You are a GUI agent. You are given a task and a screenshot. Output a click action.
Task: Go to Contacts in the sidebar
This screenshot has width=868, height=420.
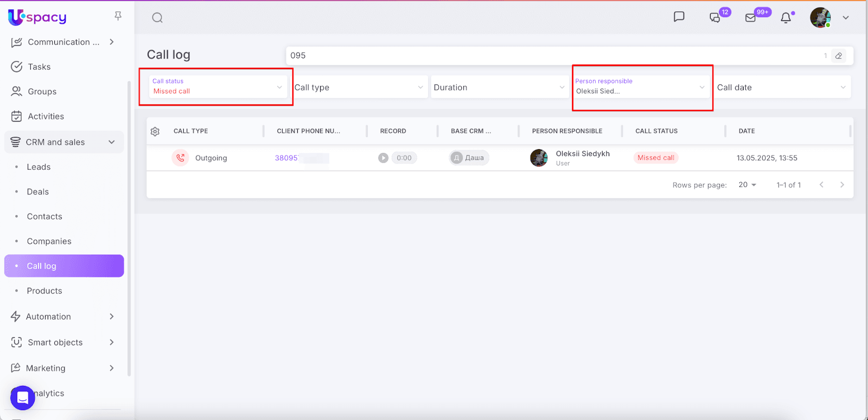(44, 217)
